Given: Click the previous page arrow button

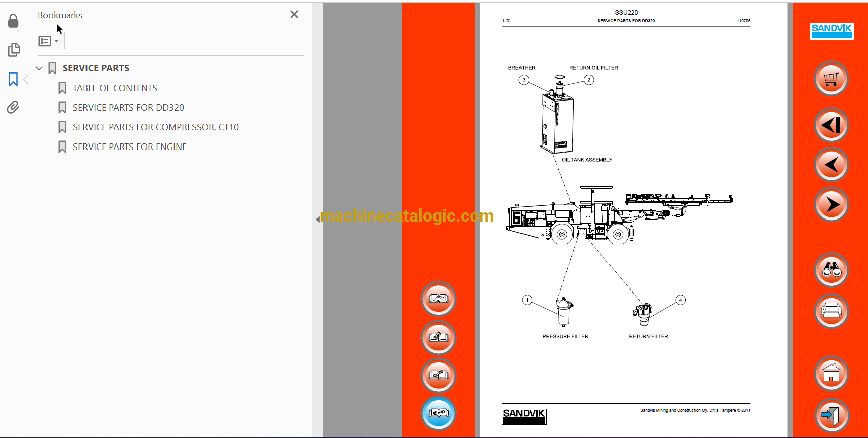Looking at the screenshot, I should coord(831,165).
